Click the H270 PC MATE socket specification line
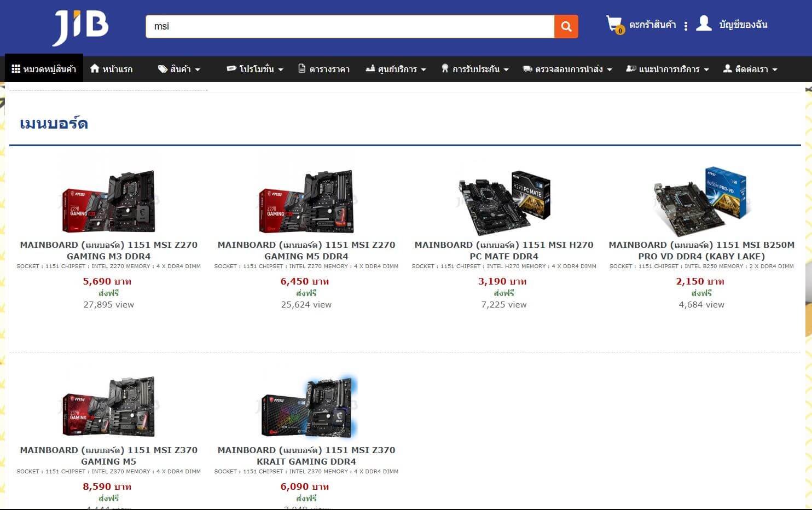The image size is (812, 510). point(504,266)
